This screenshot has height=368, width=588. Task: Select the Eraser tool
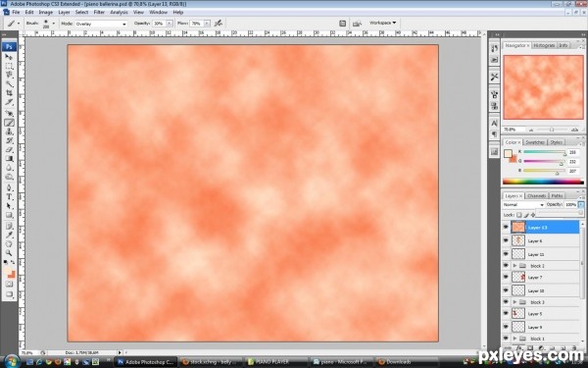[9, 149]
